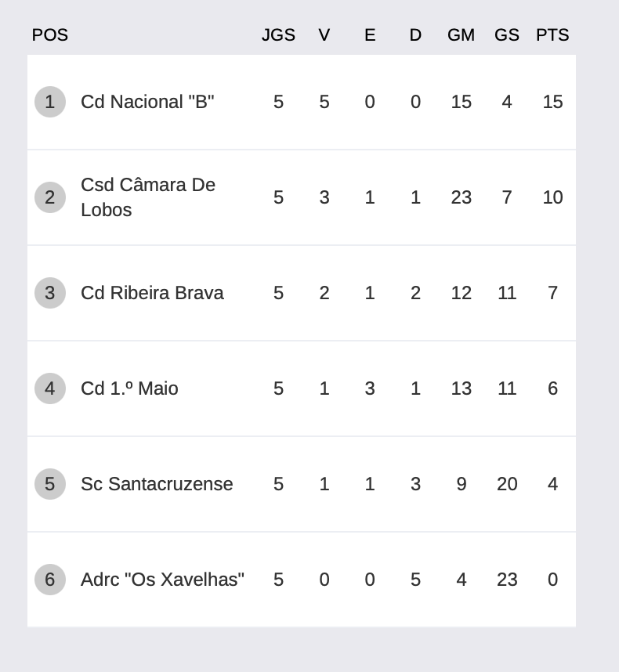Click the GM column header
The image size is (619, 672).
point(462,35)
